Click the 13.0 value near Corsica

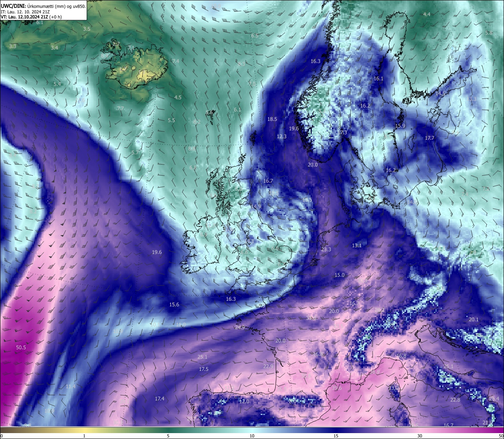394,388
